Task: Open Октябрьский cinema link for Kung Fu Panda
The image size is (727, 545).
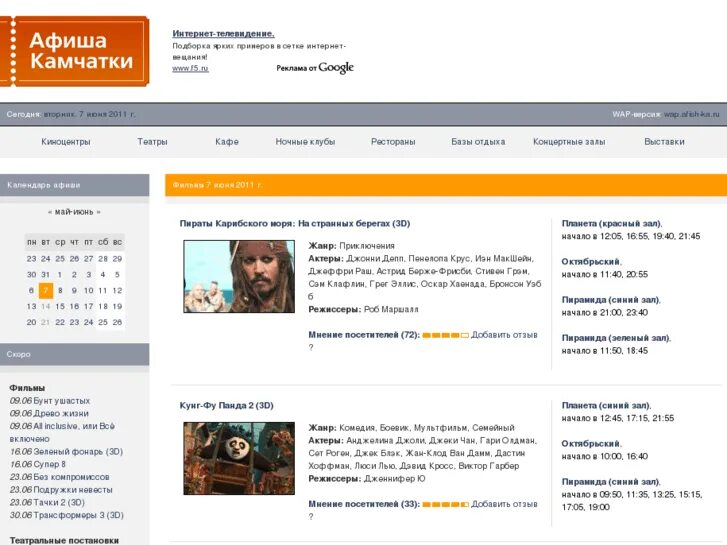Action: (591, 443)
